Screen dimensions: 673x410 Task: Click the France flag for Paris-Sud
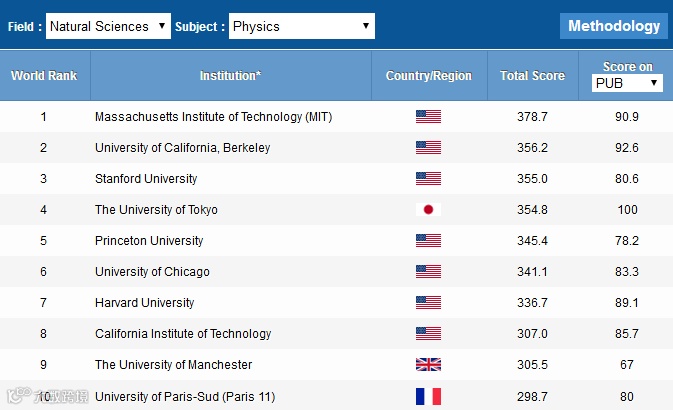pyautogui.click(x=428, y=396)
